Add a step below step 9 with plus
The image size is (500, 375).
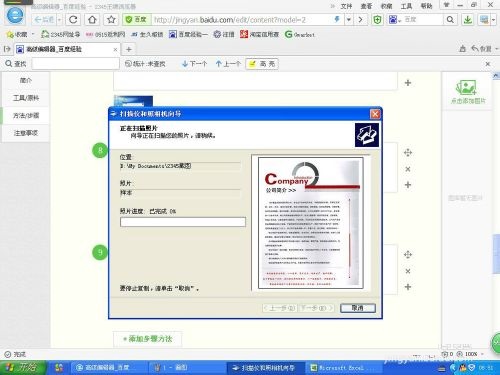[408, 287]
